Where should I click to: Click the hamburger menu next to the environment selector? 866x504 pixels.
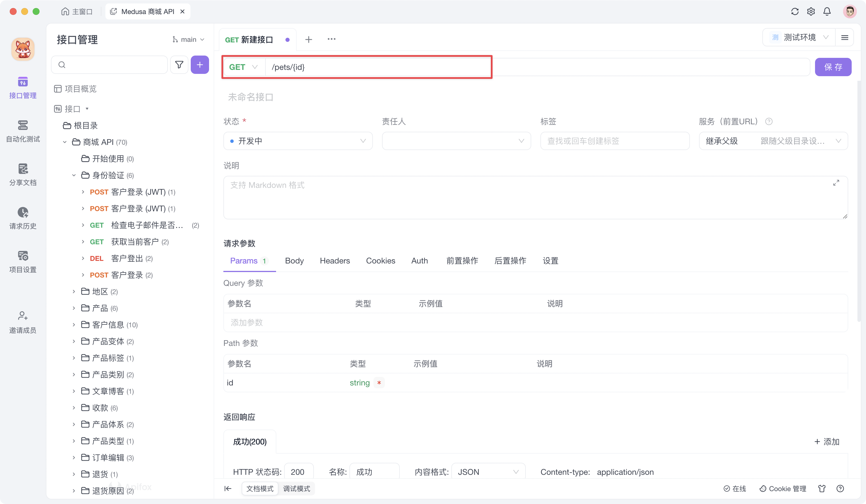[x=844, y=38]
